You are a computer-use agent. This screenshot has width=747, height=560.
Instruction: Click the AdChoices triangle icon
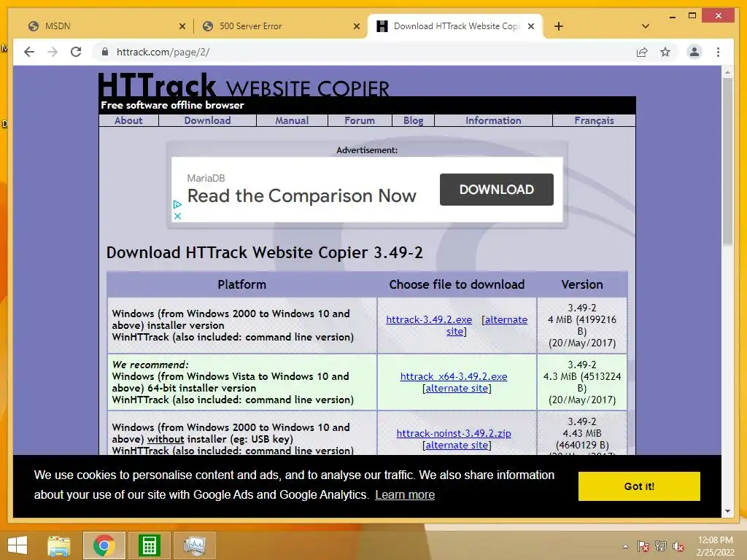177,204
